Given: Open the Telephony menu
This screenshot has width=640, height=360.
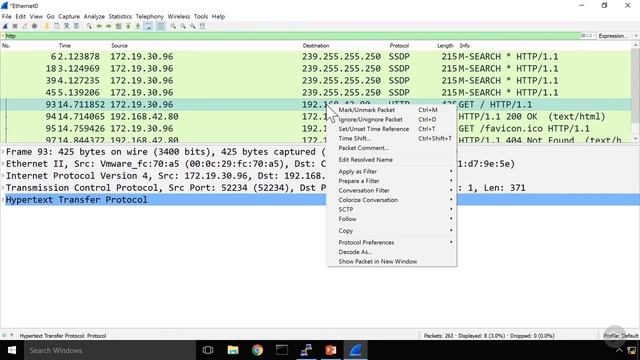Looking at the screenshot, I should pos(149,16).
